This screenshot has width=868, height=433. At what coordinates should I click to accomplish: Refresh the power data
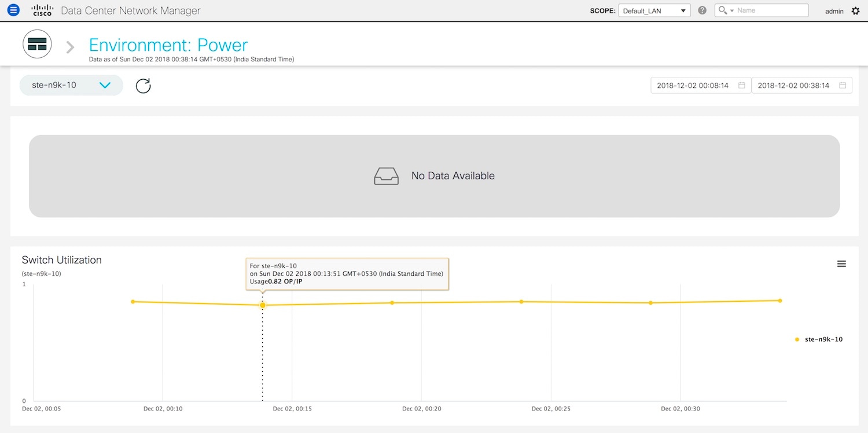coord(143,86)
